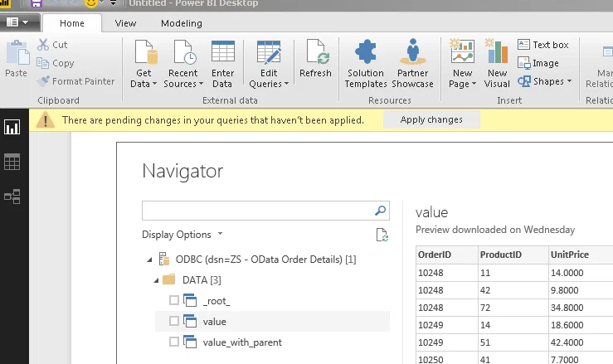This screenshot has width=613, height=364.
Task: Insert an Image
Action: (x=538, y=63)
